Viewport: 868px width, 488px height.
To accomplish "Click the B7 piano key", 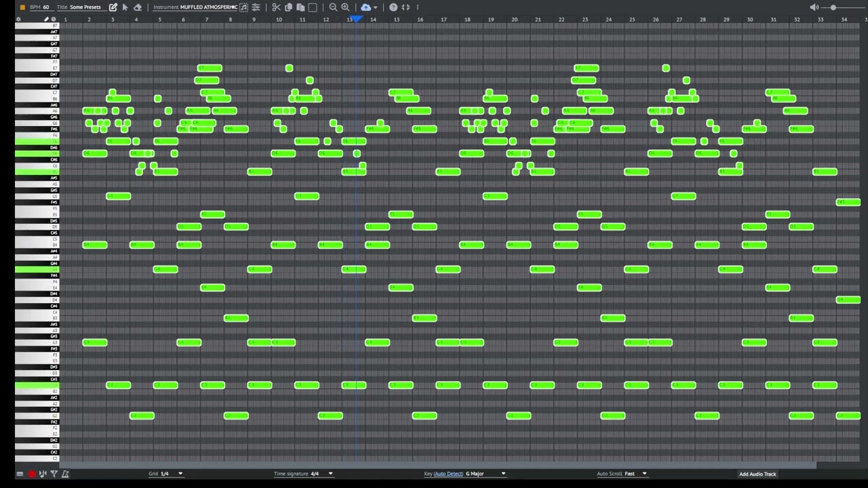I will 37,26.
